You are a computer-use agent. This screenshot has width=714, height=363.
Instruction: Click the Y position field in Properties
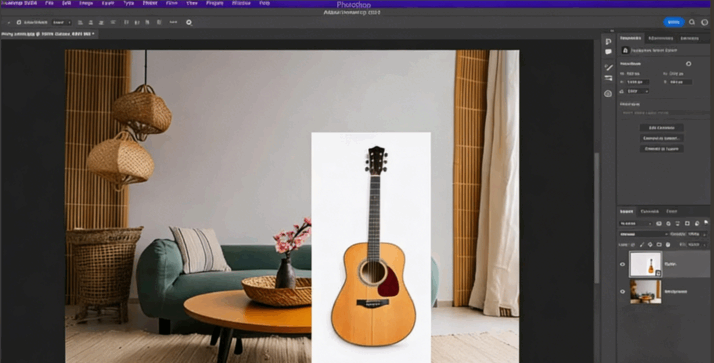(680, 82)
